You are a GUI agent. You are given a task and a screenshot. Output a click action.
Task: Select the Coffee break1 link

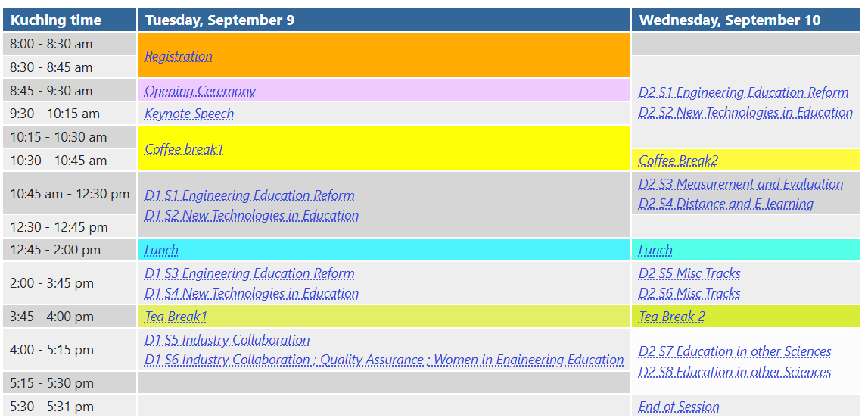coord(184,149)
